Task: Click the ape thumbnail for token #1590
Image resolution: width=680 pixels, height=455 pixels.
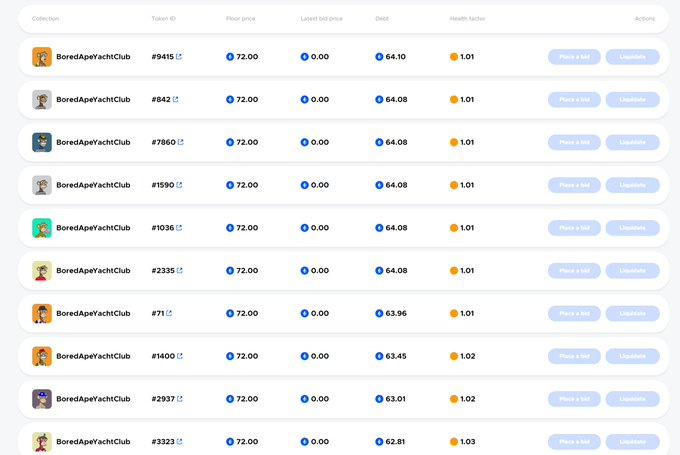Action: pos(42,185)
